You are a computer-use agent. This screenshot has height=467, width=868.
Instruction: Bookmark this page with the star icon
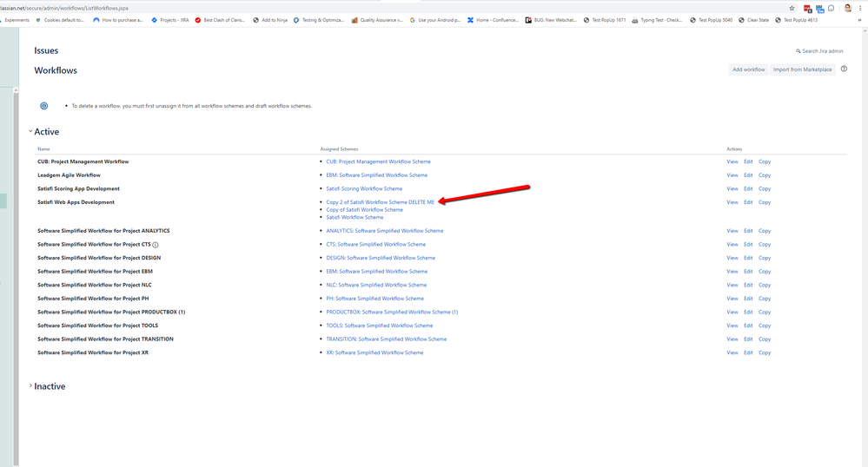792,9
